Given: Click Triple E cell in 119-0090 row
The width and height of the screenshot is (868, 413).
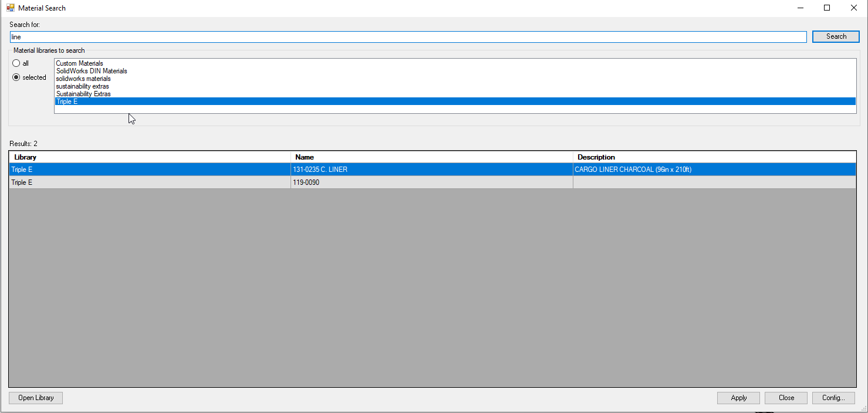Looking at the screenshot, I should pos(150,182).
